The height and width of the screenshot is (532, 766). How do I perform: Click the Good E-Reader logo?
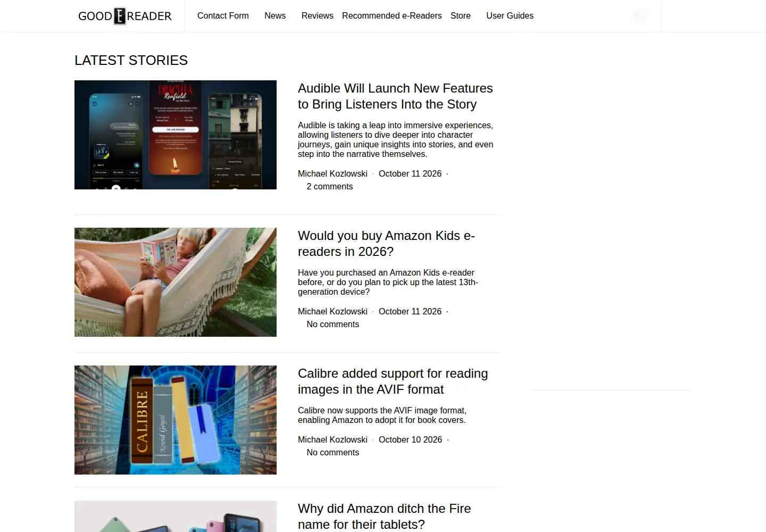[x=125, y=16]
